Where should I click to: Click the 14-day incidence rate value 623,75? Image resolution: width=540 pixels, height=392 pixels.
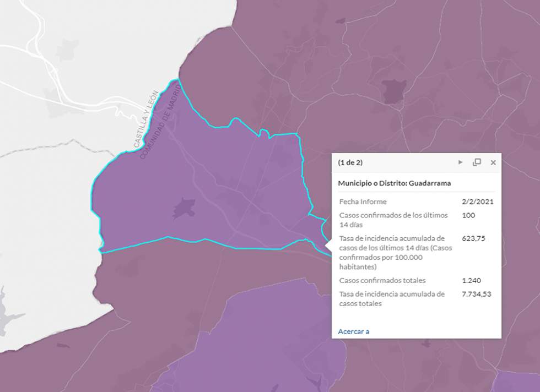click(x=473, y=238)
